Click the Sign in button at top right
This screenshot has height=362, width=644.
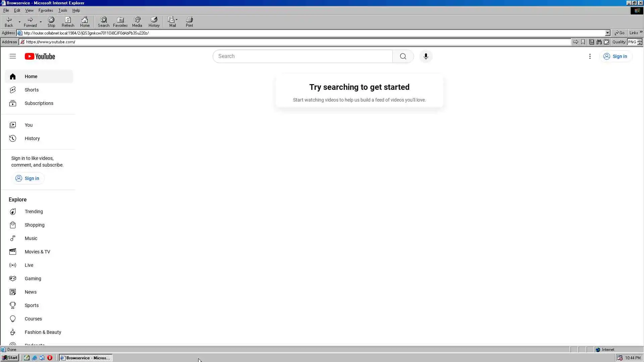point(616,56)
